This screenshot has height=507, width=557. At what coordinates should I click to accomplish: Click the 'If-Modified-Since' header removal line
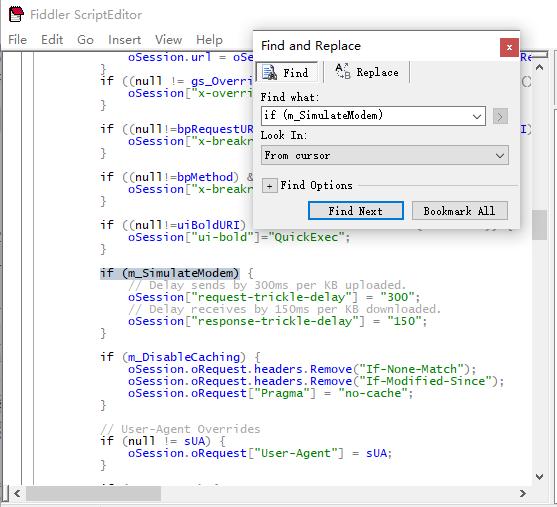coord(316,381)
